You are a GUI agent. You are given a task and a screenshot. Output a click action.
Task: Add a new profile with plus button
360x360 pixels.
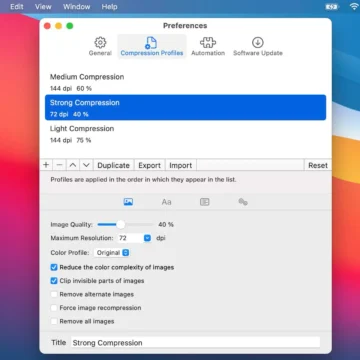click(x=46, y=165)
